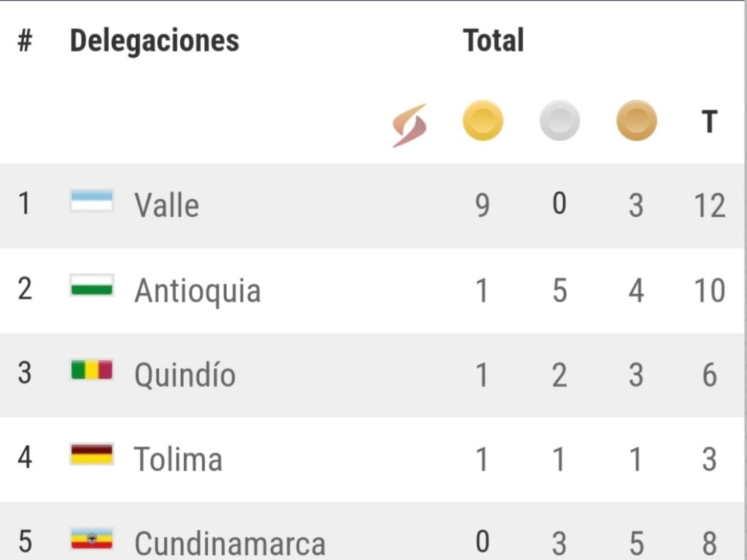The image size is (747, 560).
Task: Click the Antioquia flag icon
Action: point(91,285)
